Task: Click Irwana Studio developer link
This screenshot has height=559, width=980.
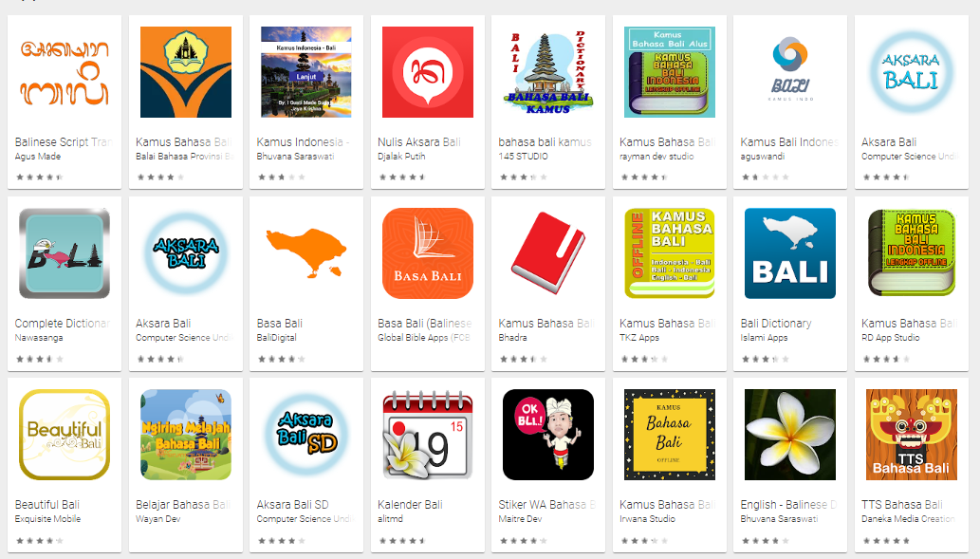Action: 648,519
